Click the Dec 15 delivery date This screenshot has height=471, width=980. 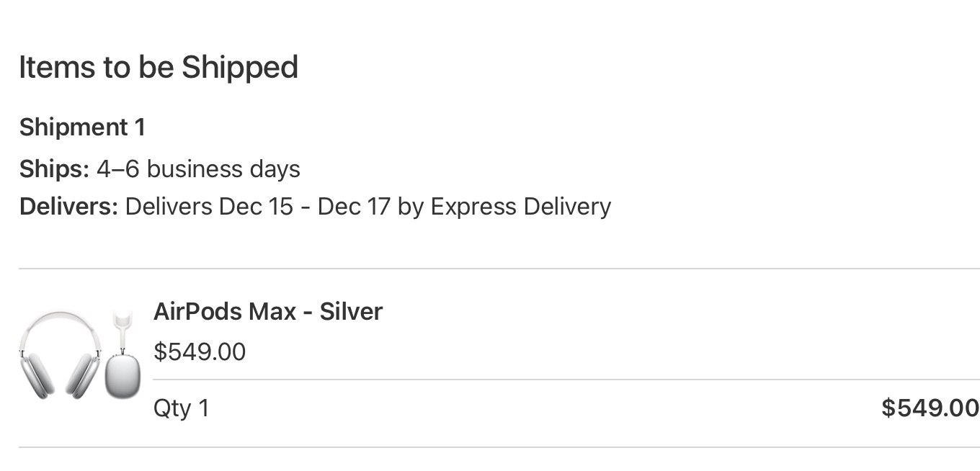(256, 207)
